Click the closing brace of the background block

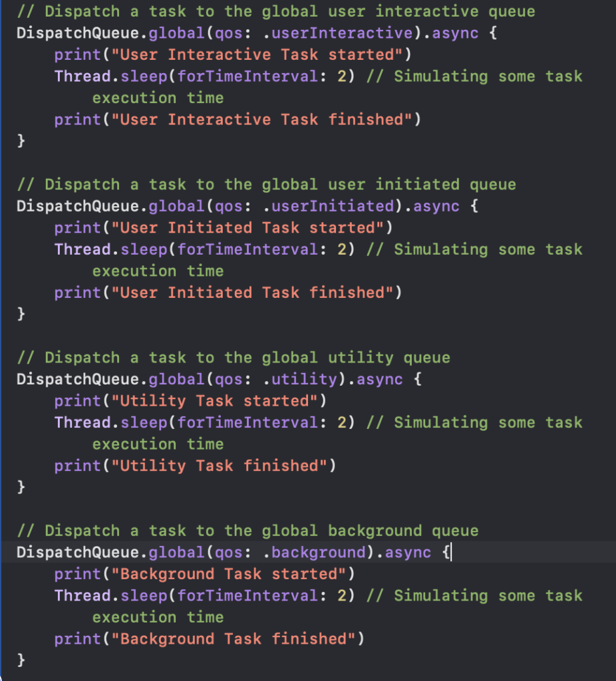click(x=21, y=660)
